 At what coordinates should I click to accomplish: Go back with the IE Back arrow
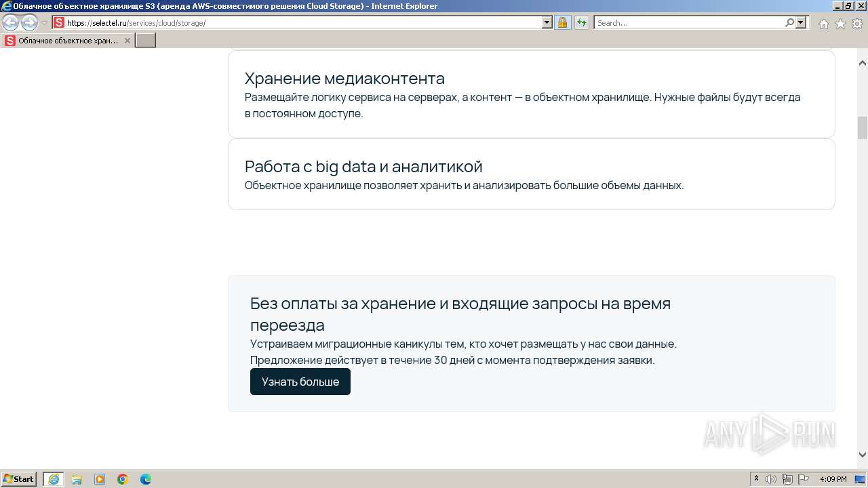(x=11, y=22)
